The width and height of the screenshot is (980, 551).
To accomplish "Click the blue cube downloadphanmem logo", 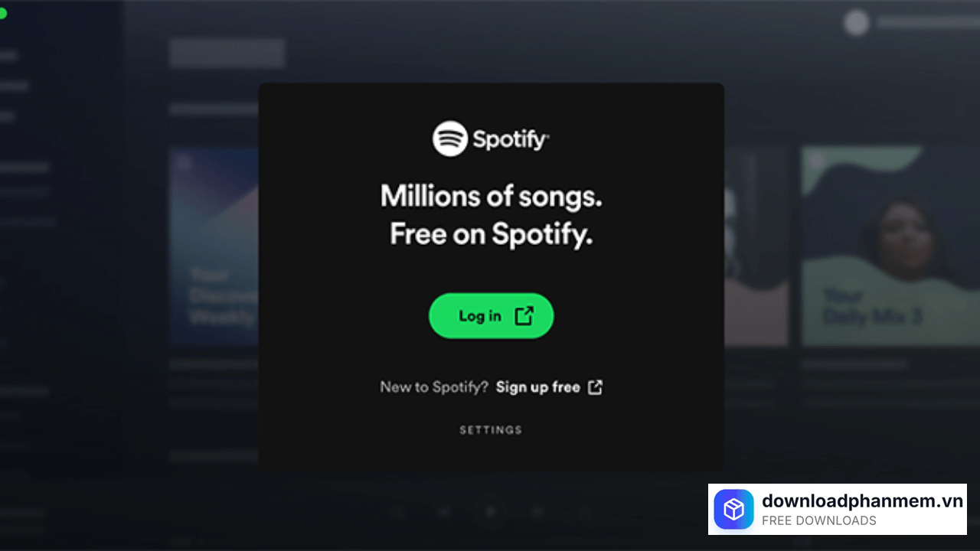I will 733,509.
